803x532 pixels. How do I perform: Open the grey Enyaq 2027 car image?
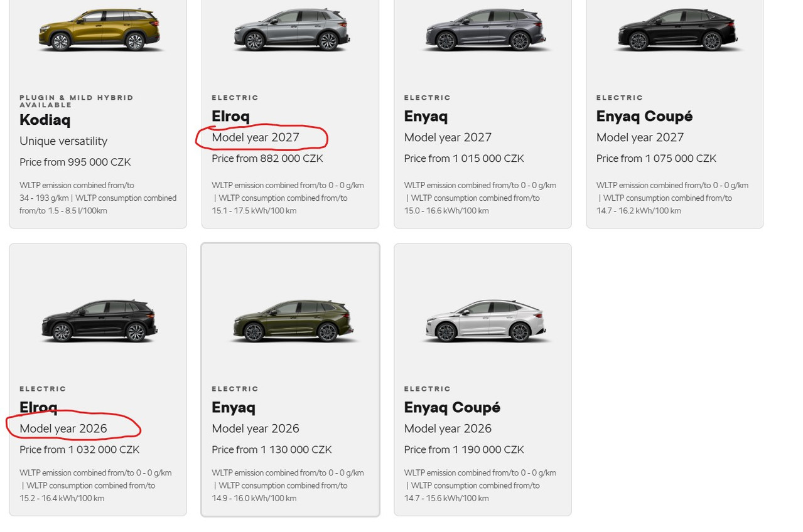[x=485, y=30]
